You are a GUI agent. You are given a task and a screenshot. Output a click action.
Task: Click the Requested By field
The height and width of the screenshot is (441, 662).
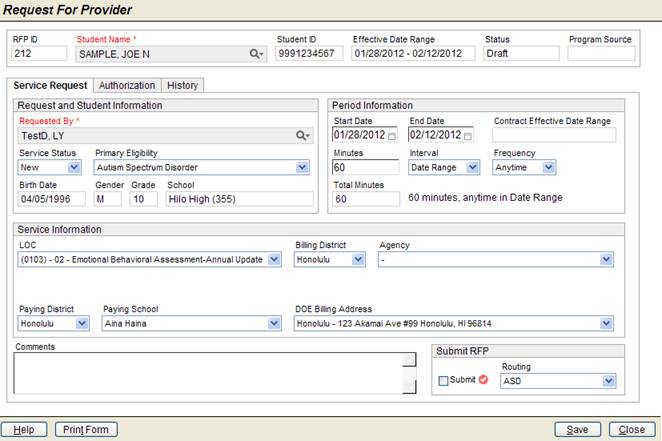tap(166, 135)
